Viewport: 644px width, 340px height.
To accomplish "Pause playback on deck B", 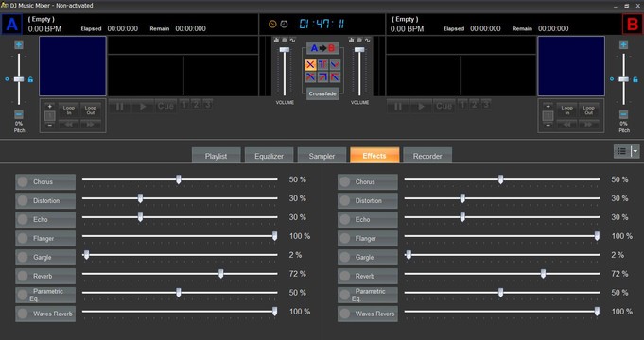I will tap(398, 106).
